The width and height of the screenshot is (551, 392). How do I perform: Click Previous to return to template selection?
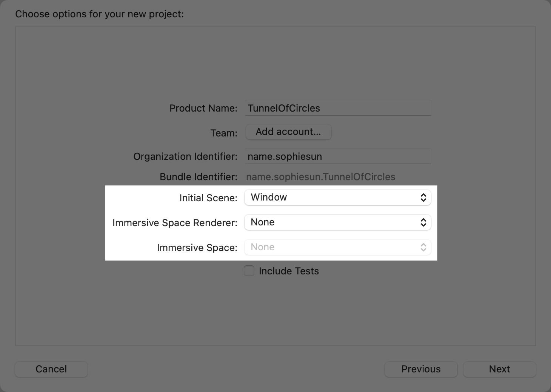[421, 369]
